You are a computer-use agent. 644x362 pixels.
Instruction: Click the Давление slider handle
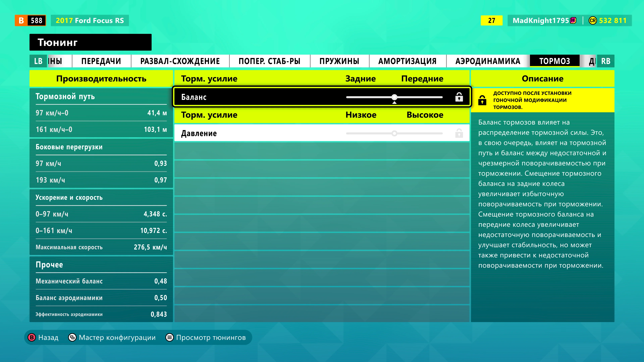pyautogui.click(x=394, y=133)
